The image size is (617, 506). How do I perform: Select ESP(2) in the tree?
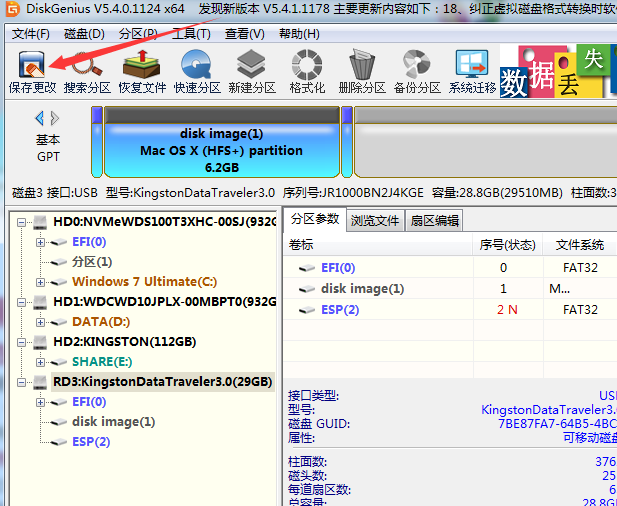pyautogui.click(x=91, y=442)
